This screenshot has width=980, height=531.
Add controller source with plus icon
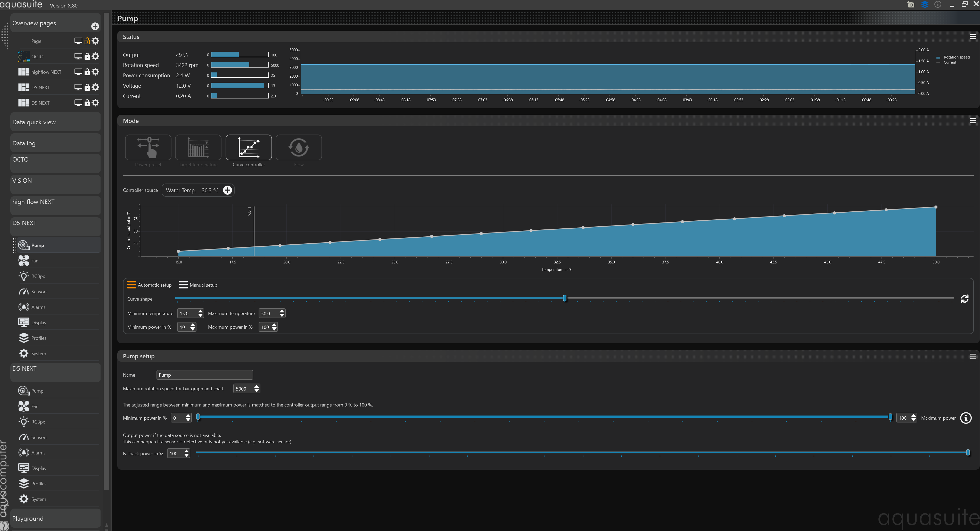coord(227,190)
